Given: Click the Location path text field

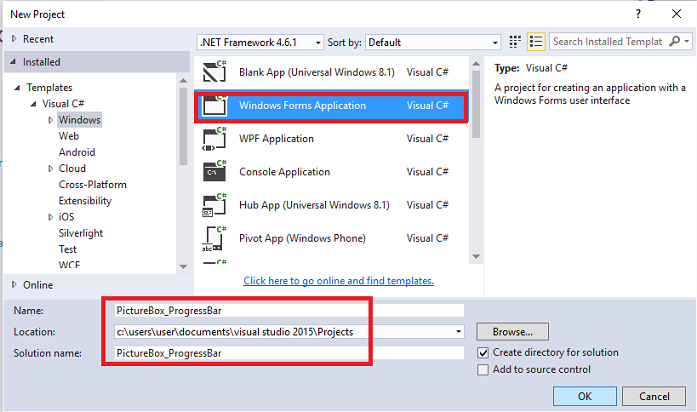Looking at the screenshot, I should click(284, 332).
